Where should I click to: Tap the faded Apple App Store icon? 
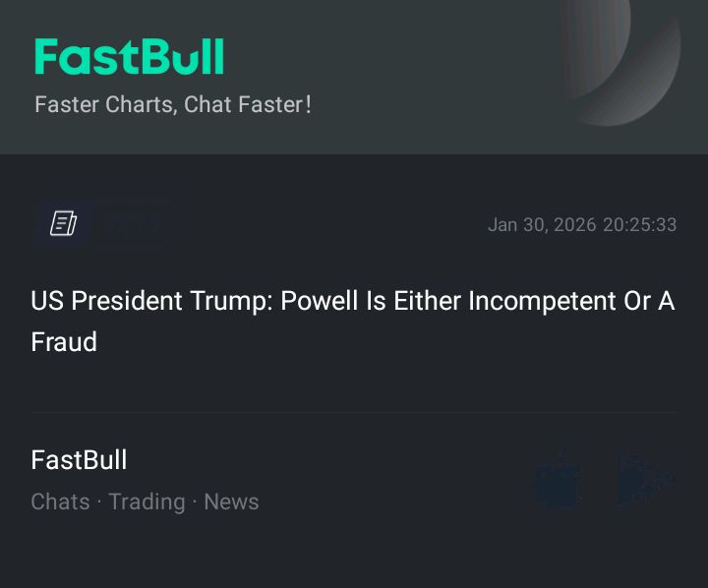click(x=557, y=479)
